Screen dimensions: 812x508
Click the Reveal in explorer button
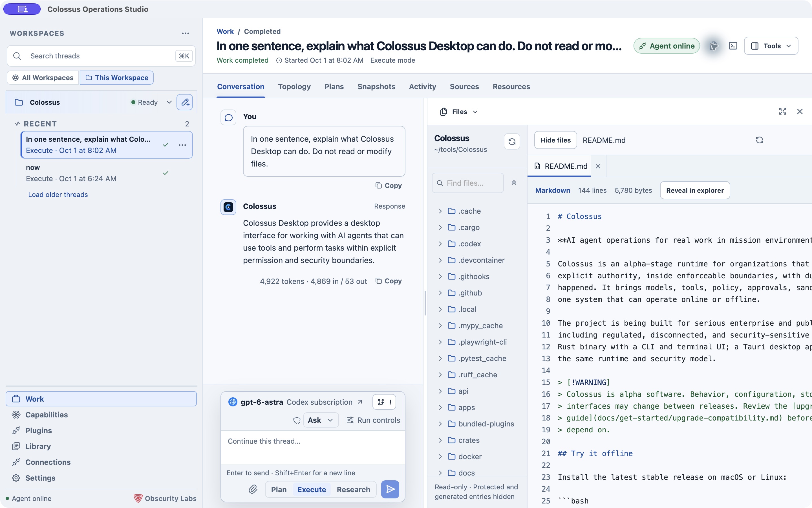(695, 190)
